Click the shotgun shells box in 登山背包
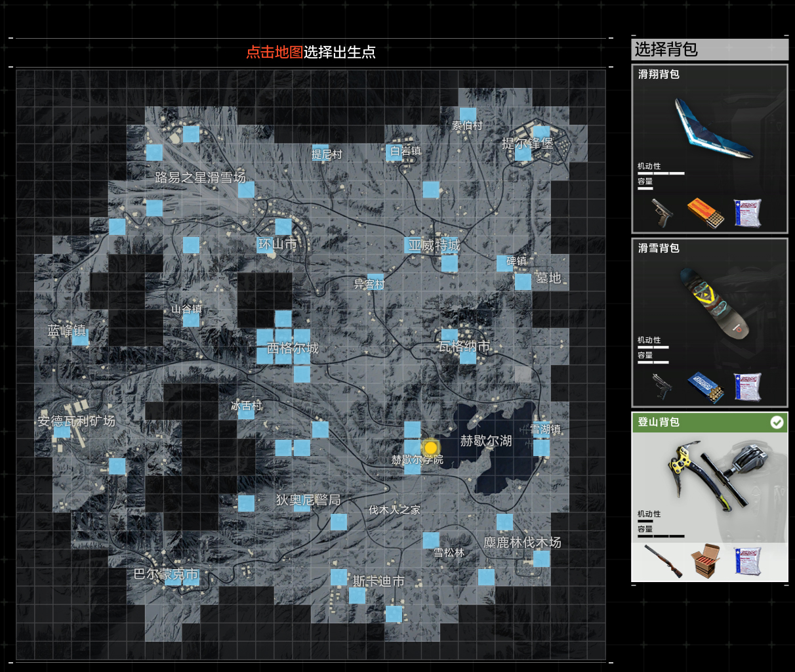This screenshot has width=795, height=672. [706, 560]
